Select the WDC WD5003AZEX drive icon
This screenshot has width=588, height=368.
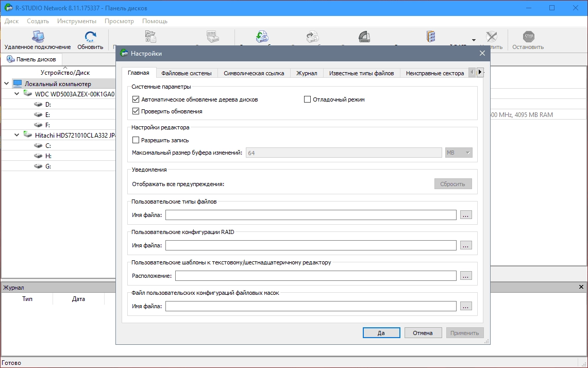(x=28, y=93)
